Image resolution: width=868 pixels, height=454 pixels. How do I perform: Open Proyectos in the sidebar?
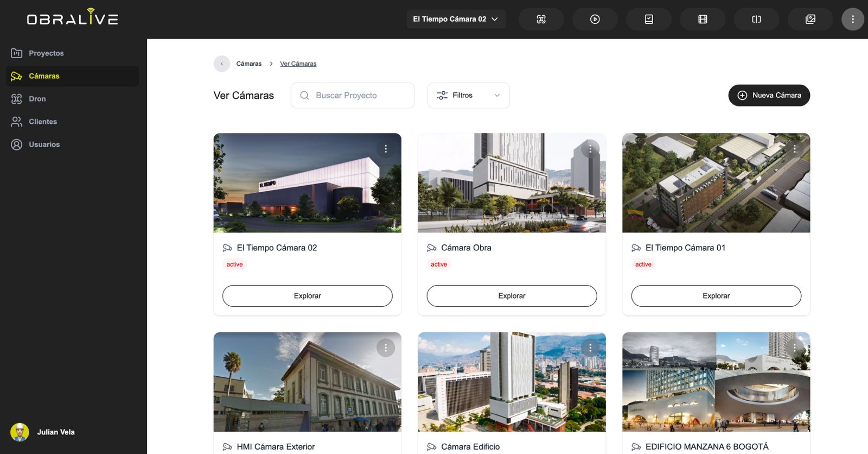pos(46,53)
